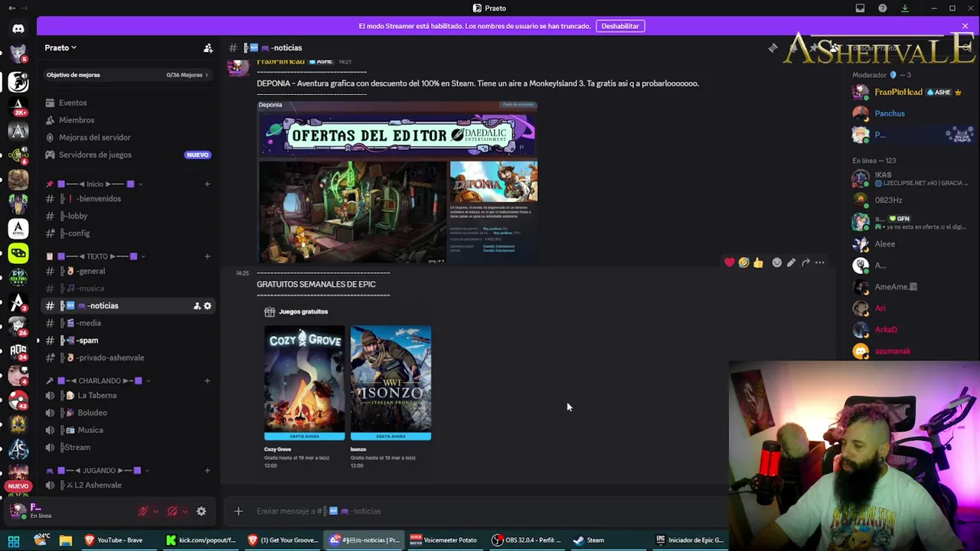Open microphone input options arrow
The height and width of the screenshot is (551, 980).
155,511
